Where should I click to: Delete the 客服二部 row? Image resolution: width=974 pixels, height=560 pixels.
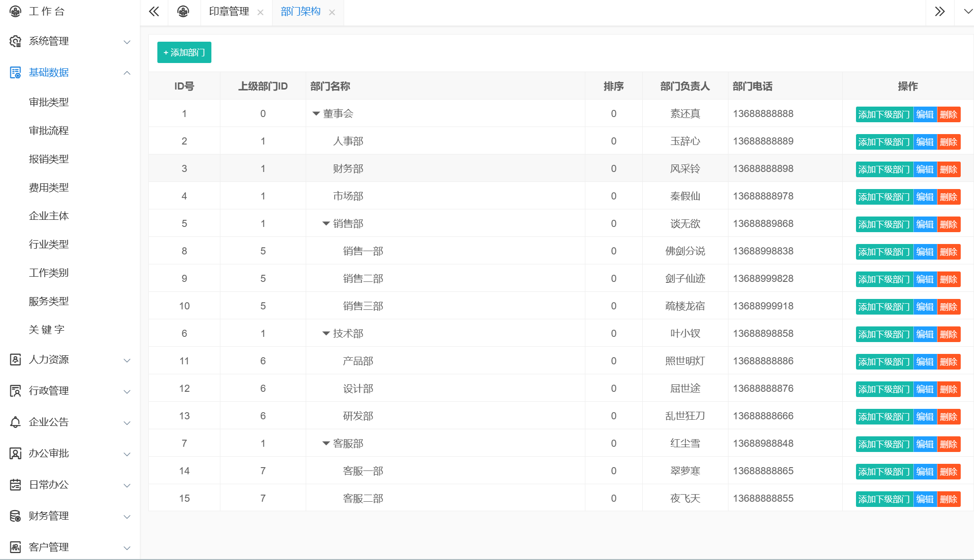point(949,499)
